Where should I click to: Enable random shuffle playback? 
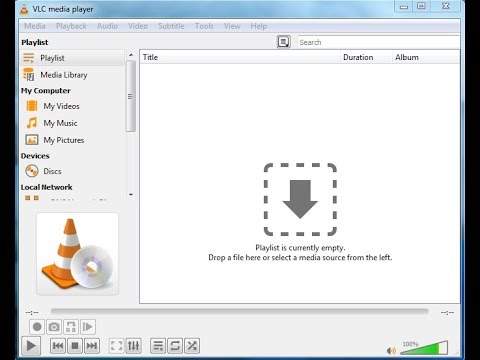tap(192, 346)
